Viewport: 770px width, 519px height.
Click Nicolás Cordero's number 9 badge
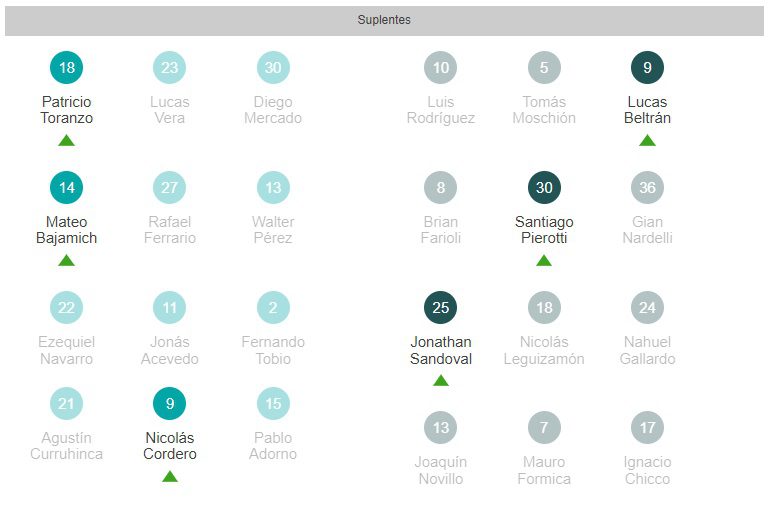click(169, 404)
